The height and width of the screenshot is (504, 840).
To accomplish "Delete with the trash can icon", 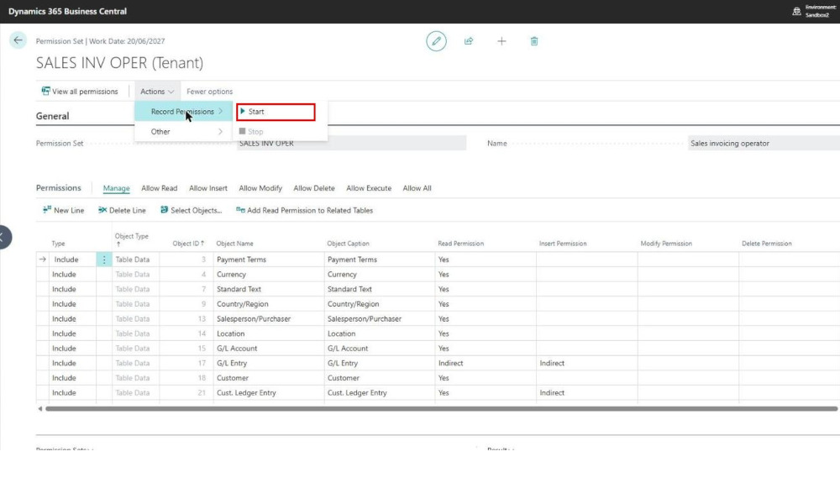I will [534, 41].
